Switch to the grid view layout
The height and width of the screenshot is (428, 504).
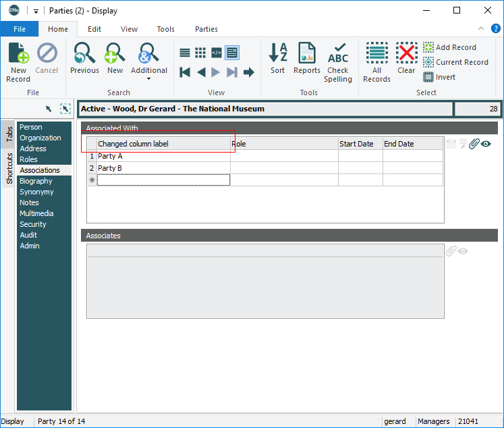[x=200, y=53]
